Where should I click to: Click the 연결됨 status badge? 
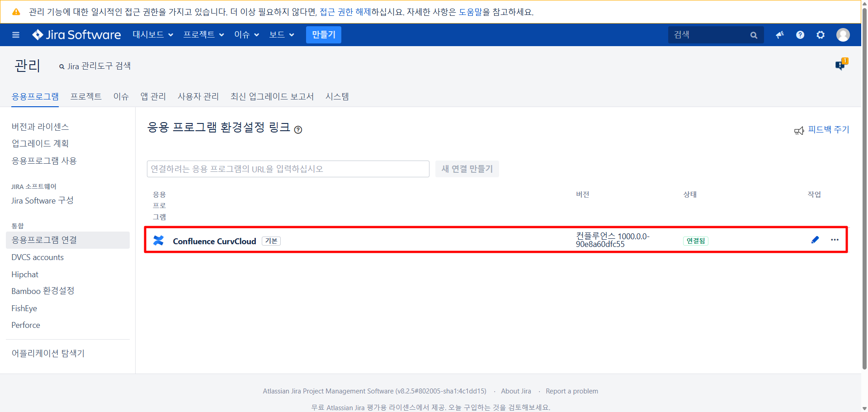click(696, 241)
